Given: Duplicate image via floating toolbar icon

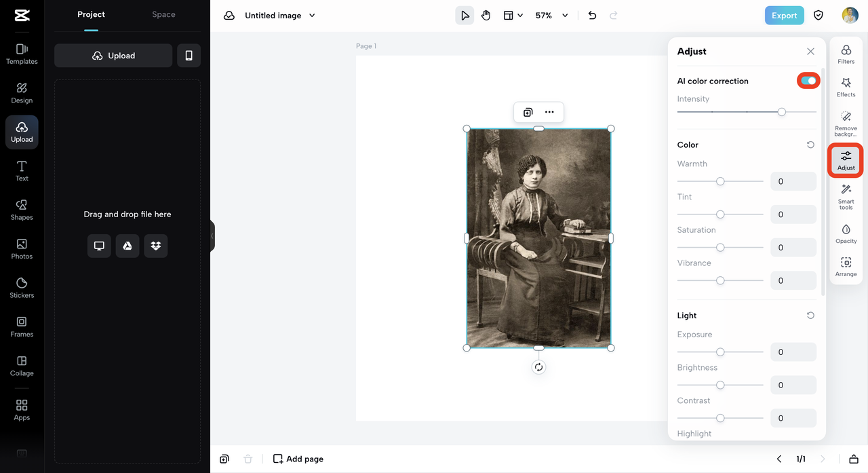Looking at the screenshot, I should tap(528, 112).
